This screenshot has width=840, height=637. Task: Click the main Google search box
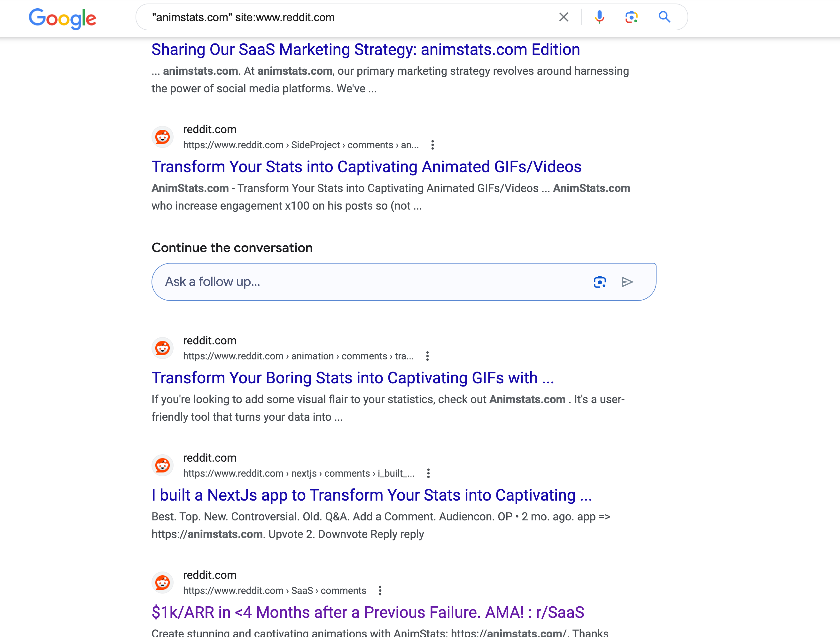click(x=349, y=18)
